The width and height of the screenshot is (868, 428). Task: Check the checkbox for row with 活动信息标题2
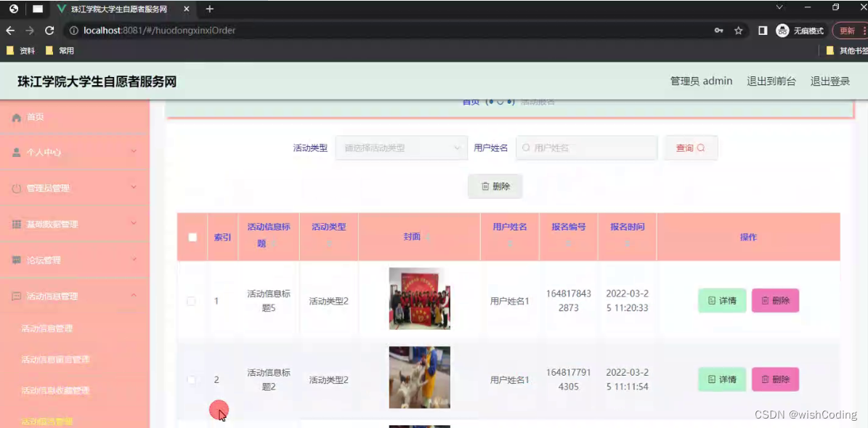click(x=191, y=379)
